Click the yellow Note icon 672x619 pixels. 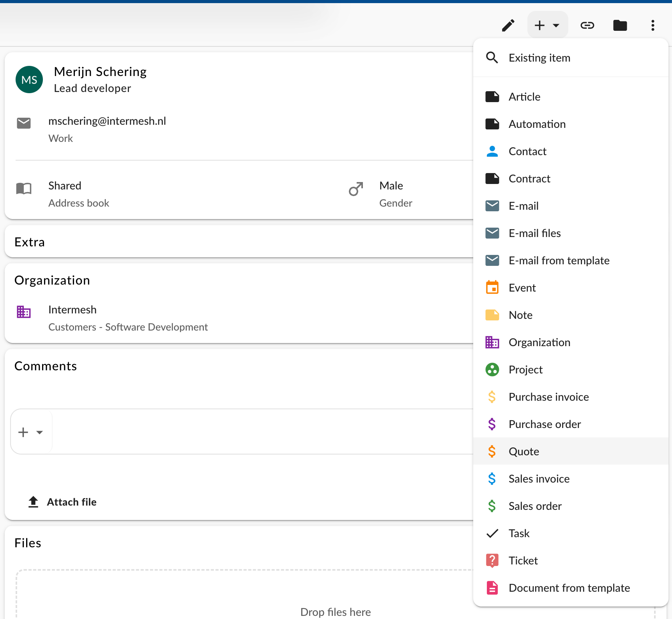tap(492, 315)
